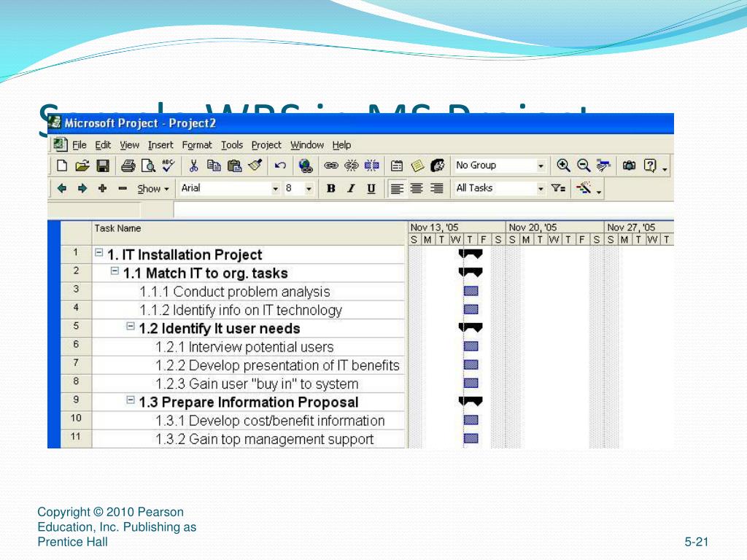Select the Format Painter brush icon
Viewport: 747px width, 560px height.
tap(255, 166)
